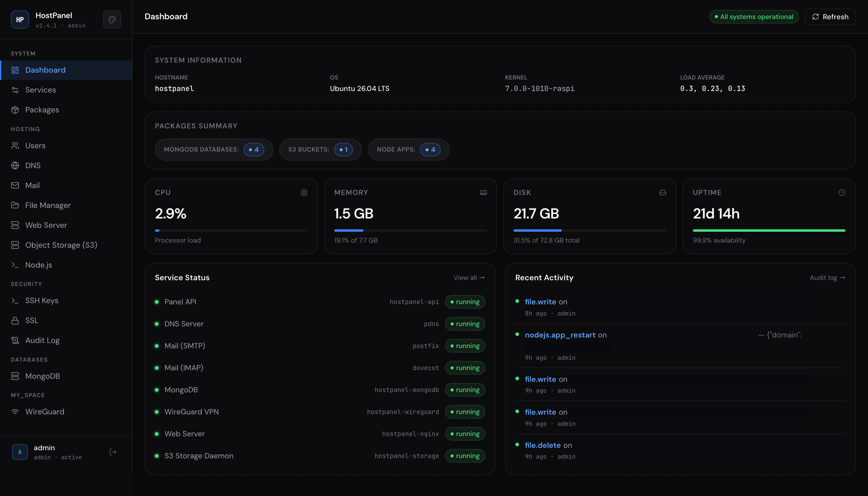868x496 pixels.
Task: Click the Audit Log scroll icon
Action: point(15,340)
